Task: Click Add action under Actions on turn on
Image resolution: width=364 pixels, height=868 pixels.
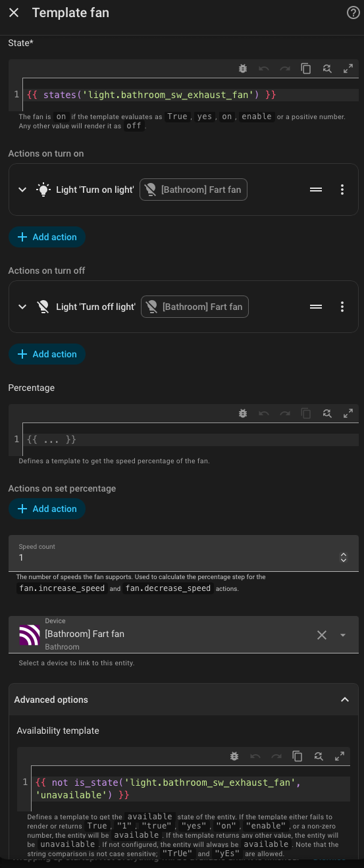Action: tap(47, 237)
